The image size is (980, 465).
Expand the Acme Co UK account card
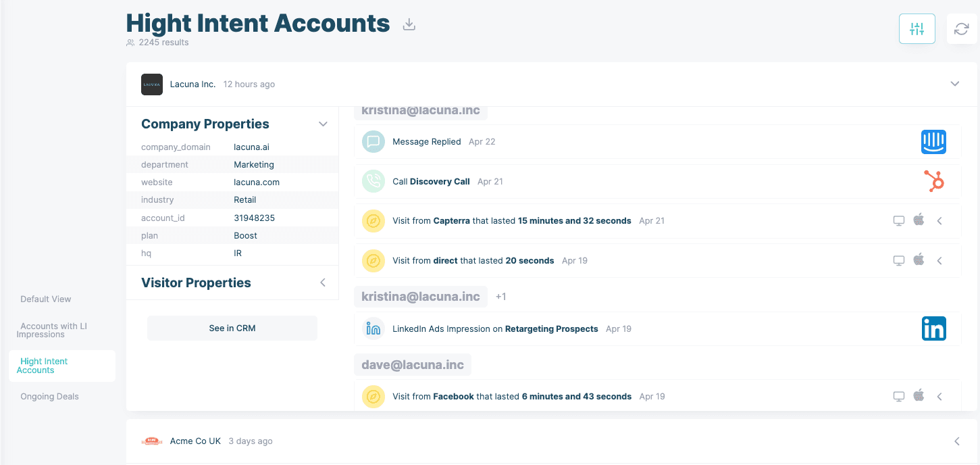click(x=956, y=441)
